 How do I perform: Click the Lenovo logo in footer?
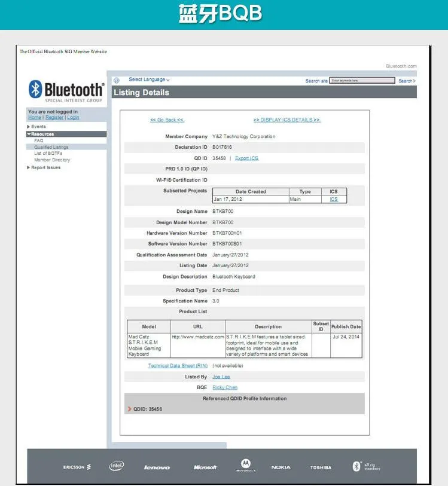(x=157, y=467)
